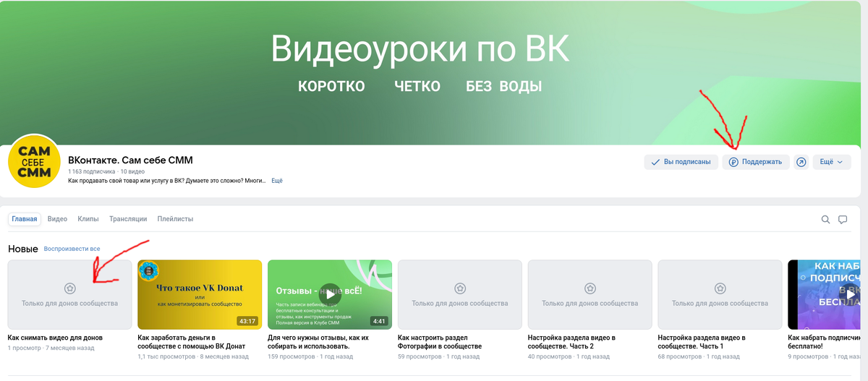The width and height of the screenshot is (868, 381).
Task: Open the Трансляции tab
Action: pyautogui.click(x=128, y=218)
